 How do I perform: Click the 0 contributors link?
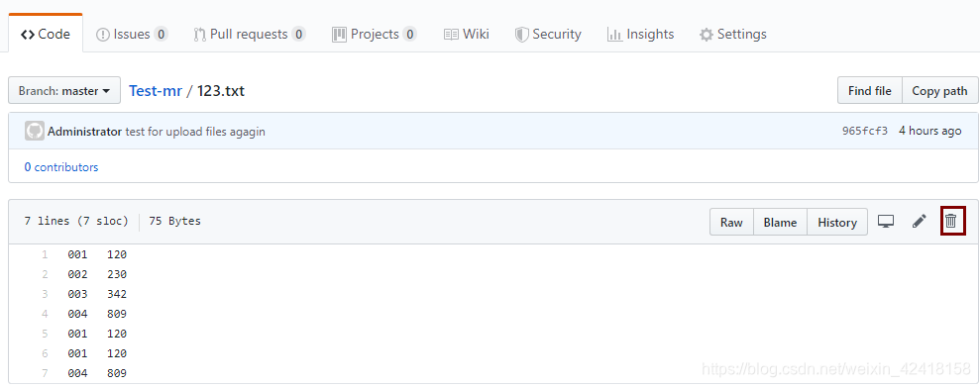click(x=61, y=167)
